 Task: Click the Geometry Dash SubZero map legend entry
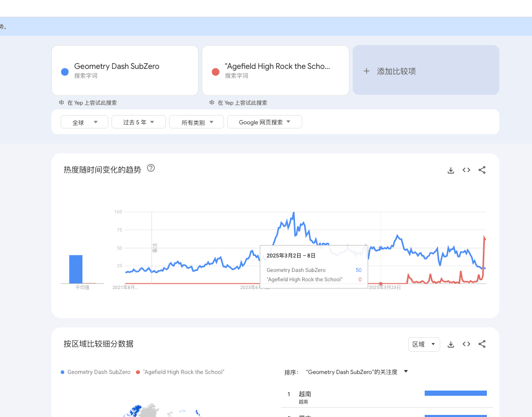pyautogui.click(x=96, y=372)
